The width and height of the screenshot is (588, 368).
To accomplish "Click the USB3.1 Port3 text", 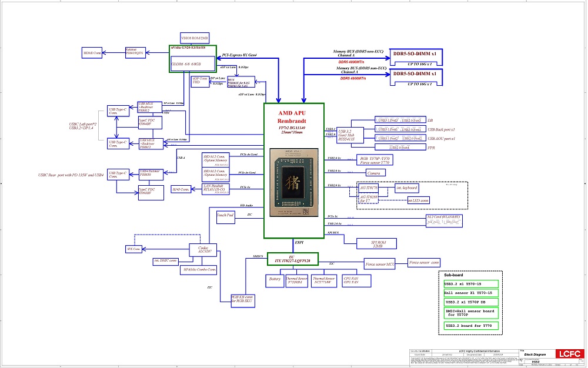I will 387,121.
